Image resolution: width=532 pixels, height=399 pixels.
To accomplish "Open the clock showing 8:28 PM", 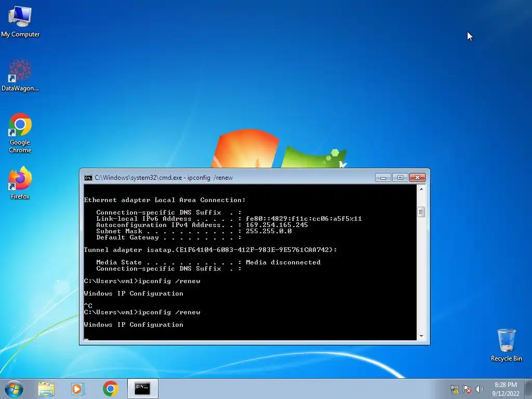I will (506, 389).
